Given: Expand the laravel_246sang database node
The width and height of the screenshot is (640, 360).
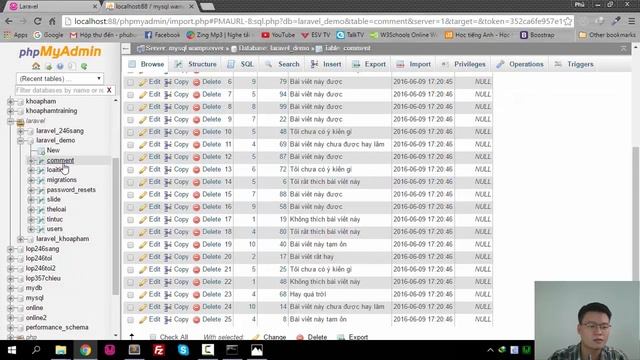Looking at the screenshot, I should tap(21, 131).
